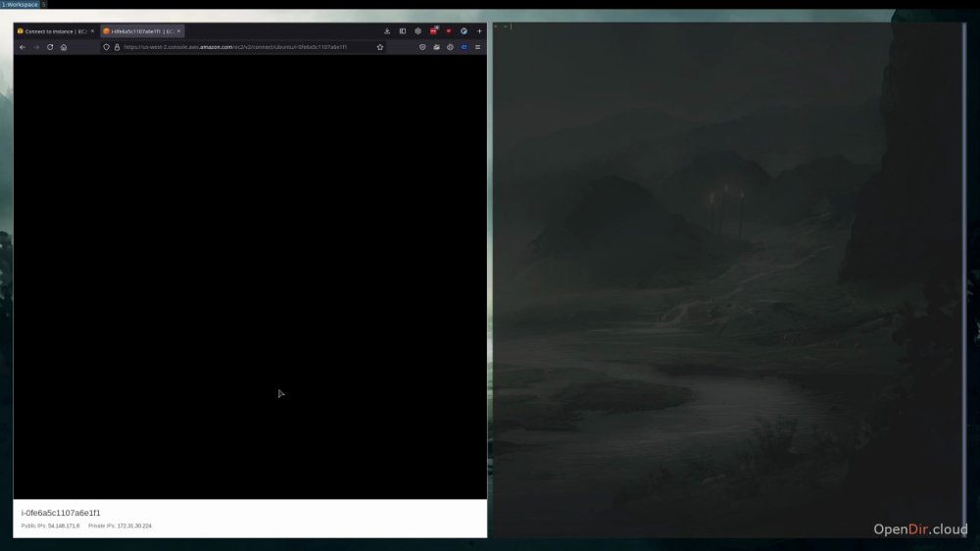Select the instance ID i-0fe6a5c1107a6e1f1 text
Viewport: 980px width, 551px height.
61,513
